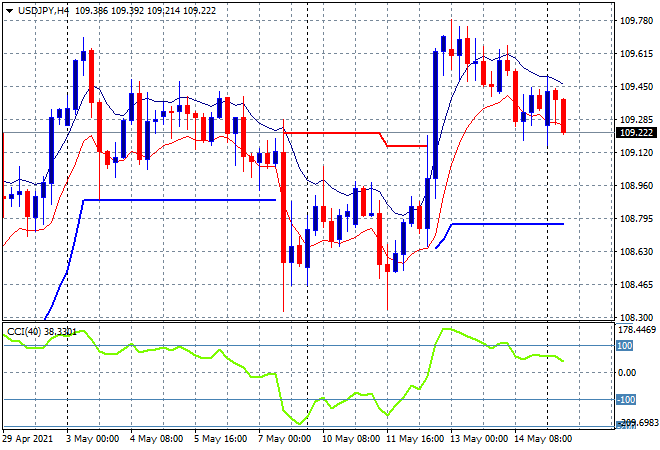Click the CCI scale value 178.4469
660x450 pixels.
tap(637, 330)
